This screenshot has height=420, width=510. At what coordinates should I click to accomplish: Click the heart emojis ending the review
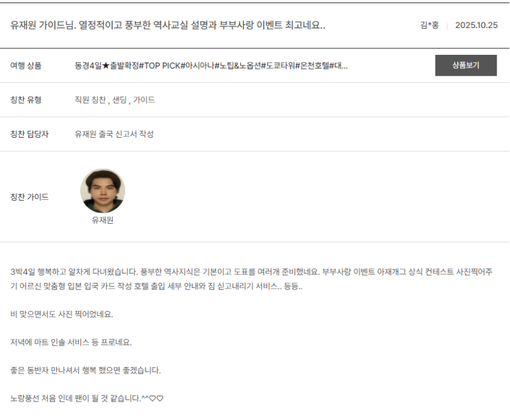157,399
